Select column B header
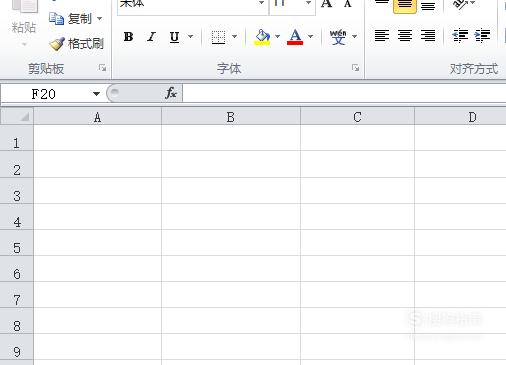The image size is (506, 365). [x=231, y=117]
